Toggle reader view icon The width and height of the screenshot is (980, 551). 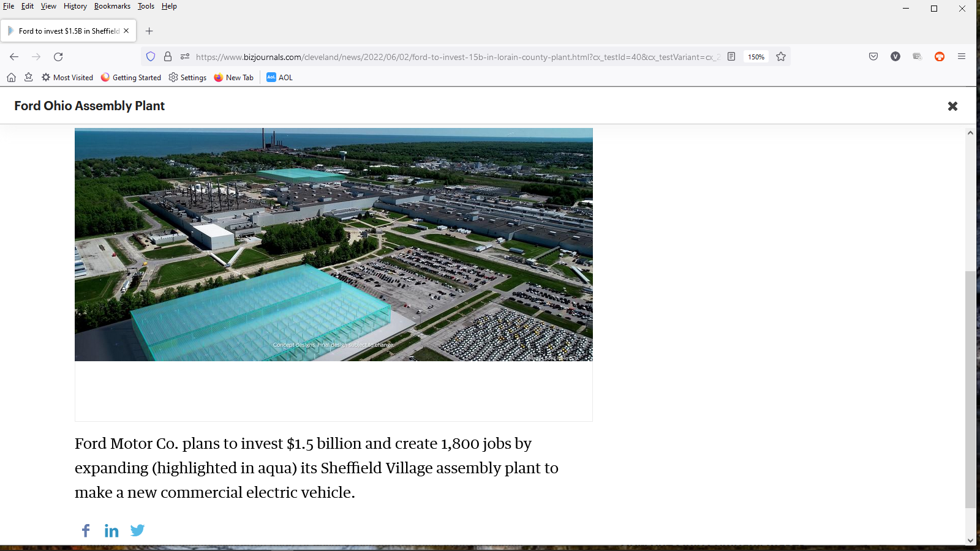tap(731, 57)
